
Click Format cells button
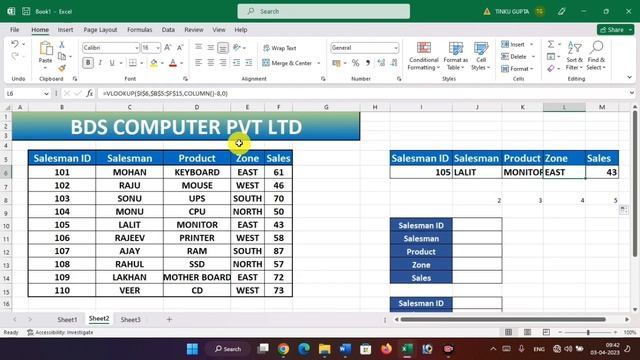point(517,69)
